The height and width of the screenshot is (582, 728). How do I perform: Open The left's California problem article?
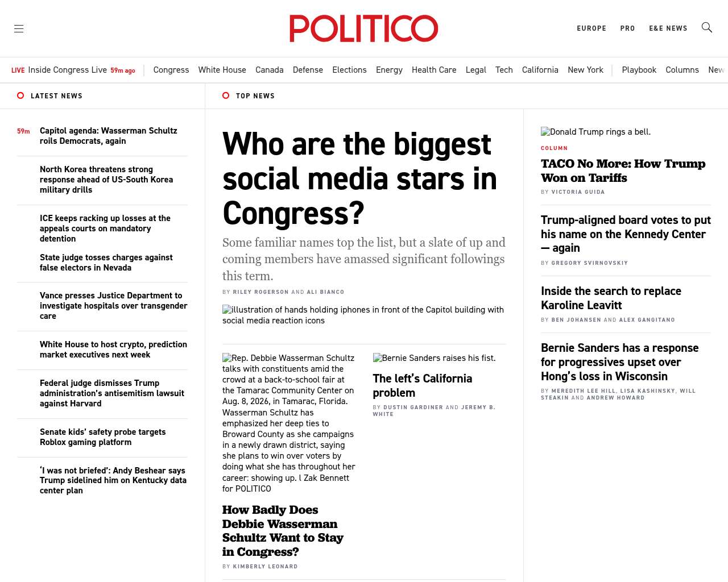422,385
